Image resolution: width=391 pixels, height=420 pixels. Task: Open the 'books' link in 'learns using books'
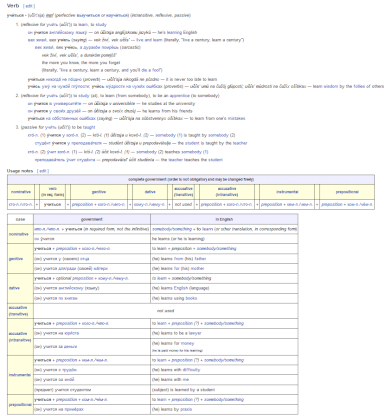coord(191,298)
